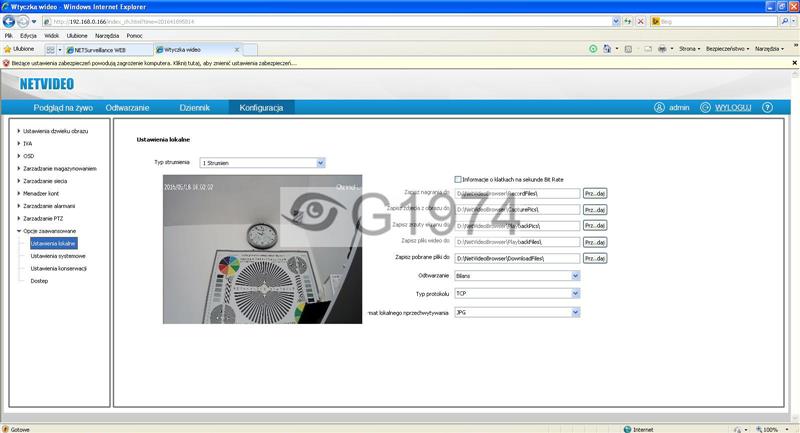This screenshot has height=433, width=800.
Task: Browse folder for Zapisz pobrane pliki do
Action: pos(595,259)
